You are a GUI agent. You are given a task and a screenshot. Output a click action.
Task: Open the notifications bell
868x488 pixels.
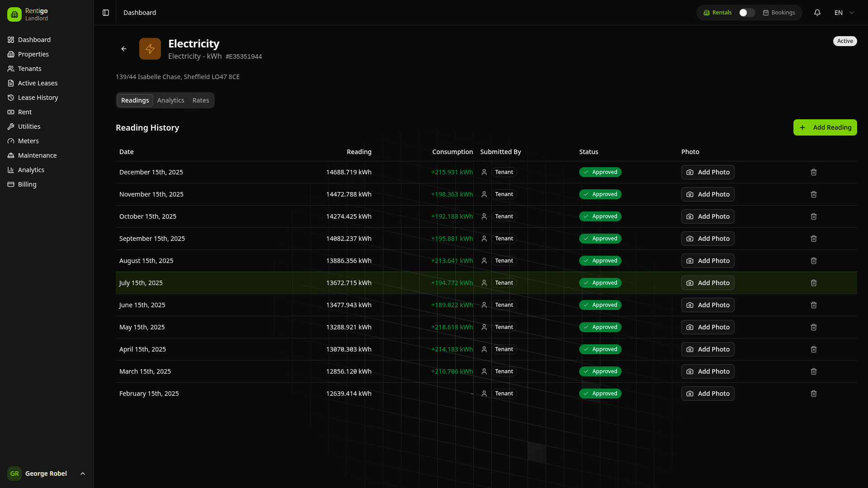coord(817,13)
